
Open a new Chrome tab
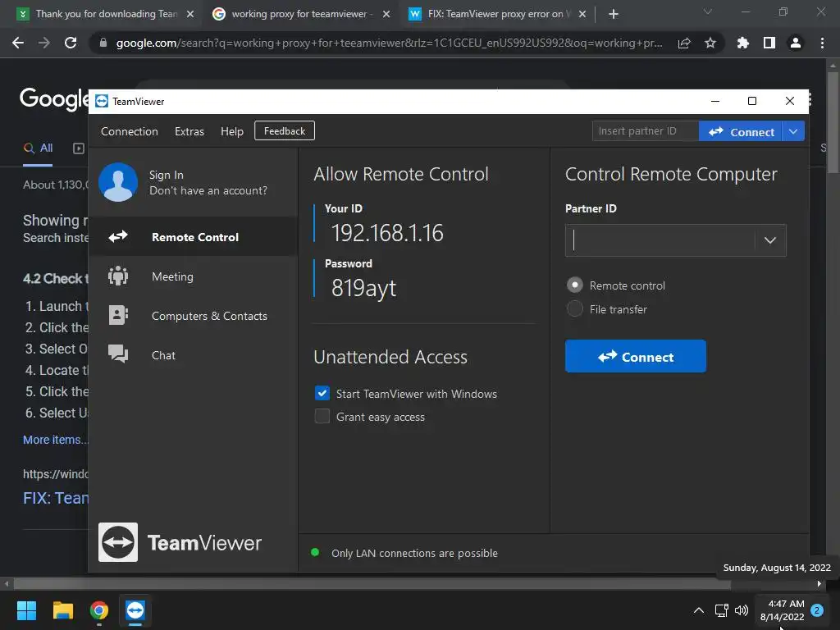click(x=614, y=14)
